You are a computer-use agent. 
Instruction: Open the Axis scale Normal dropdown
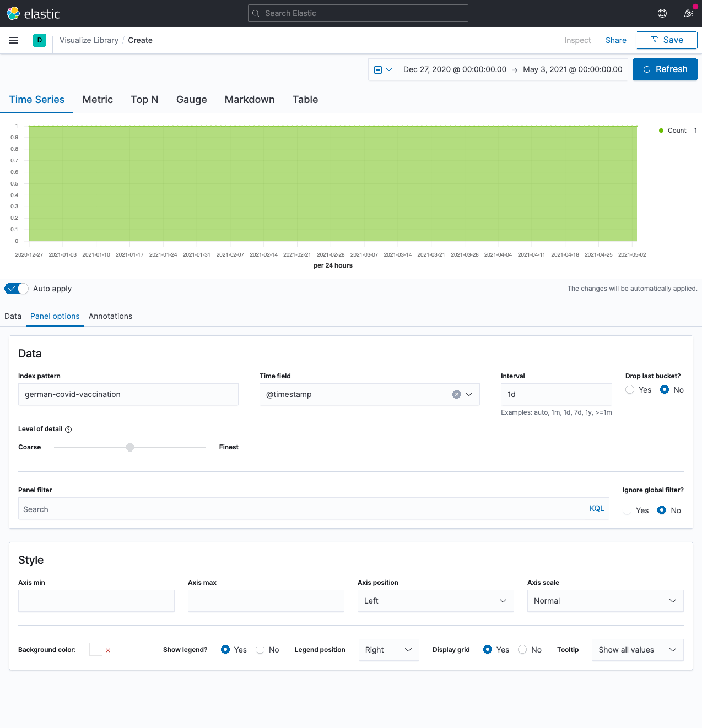tap(605, 601)
